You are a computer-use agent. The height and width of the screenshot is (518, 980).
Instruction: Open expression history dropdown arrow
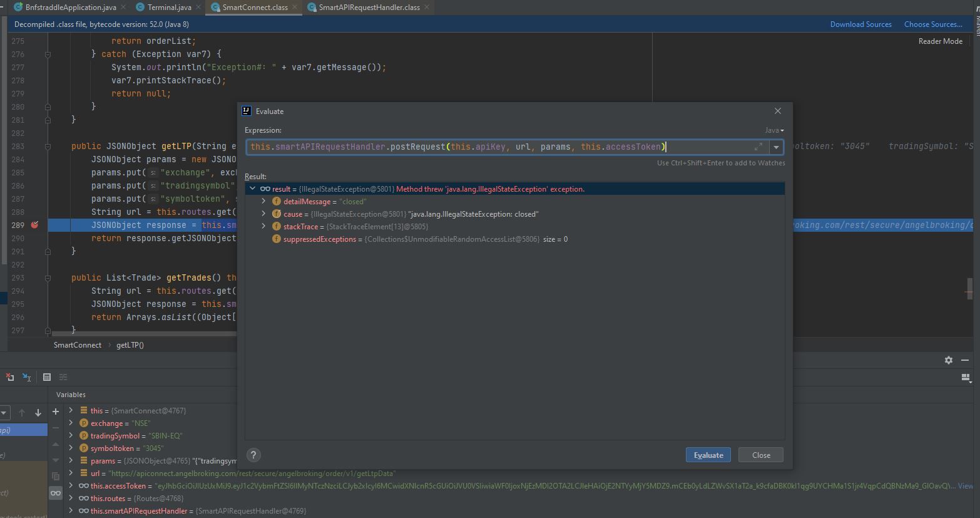point(776,147)
